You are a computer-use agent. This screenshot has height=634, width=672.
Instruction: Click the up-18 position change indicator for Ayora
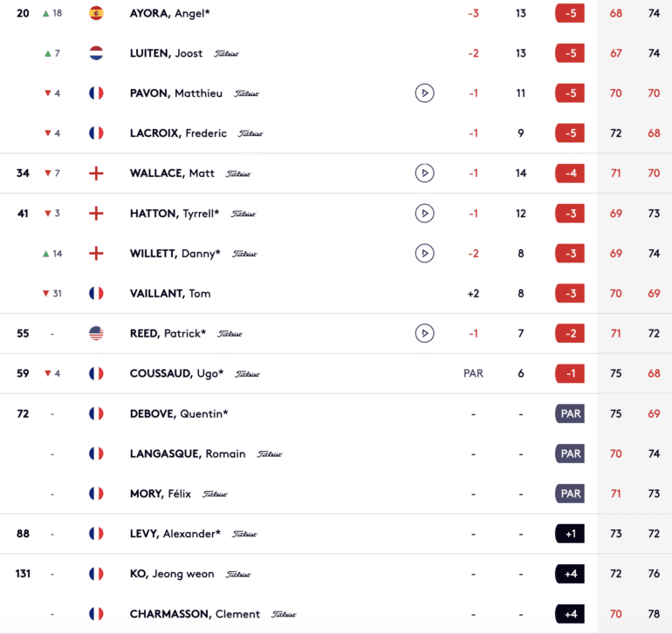click(52, 13)
